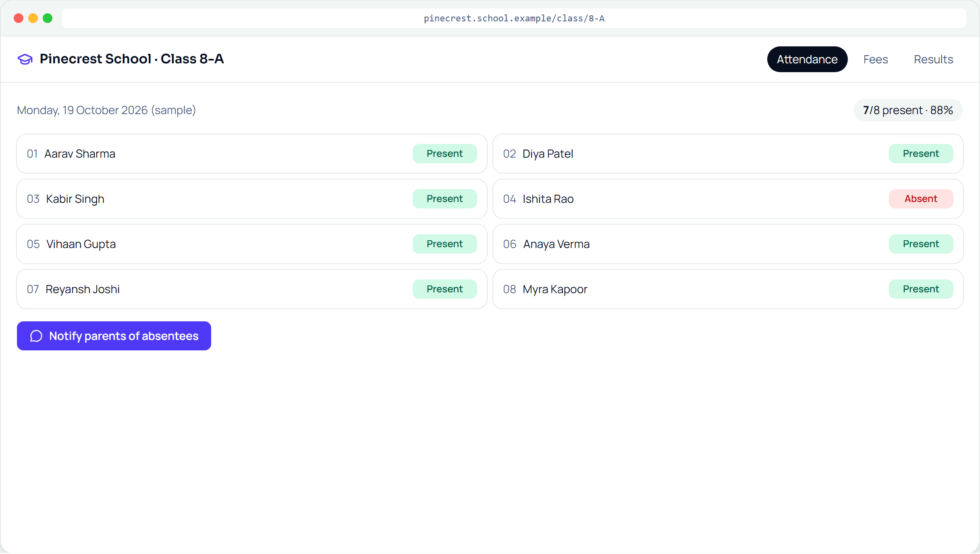The width and height of the screenshot is (980, 554).
Task: Select student name Kabir Singh
Action: tap(75, 199)
